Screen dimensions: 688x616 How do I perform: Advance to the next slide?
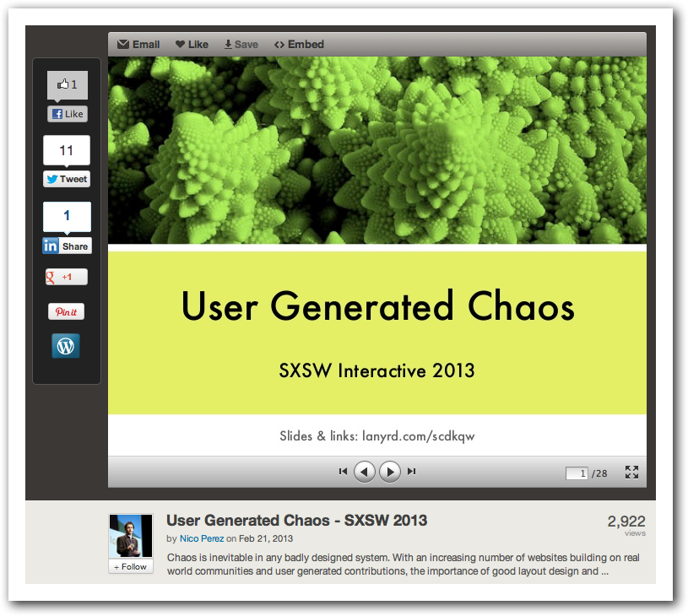click(390, 472)
